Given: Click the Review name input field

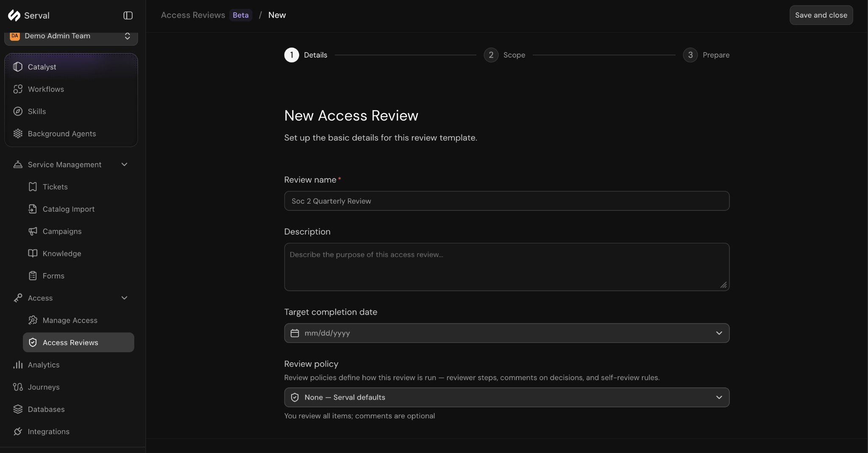Looking at the screenshot, I should (x=506, y=201).
